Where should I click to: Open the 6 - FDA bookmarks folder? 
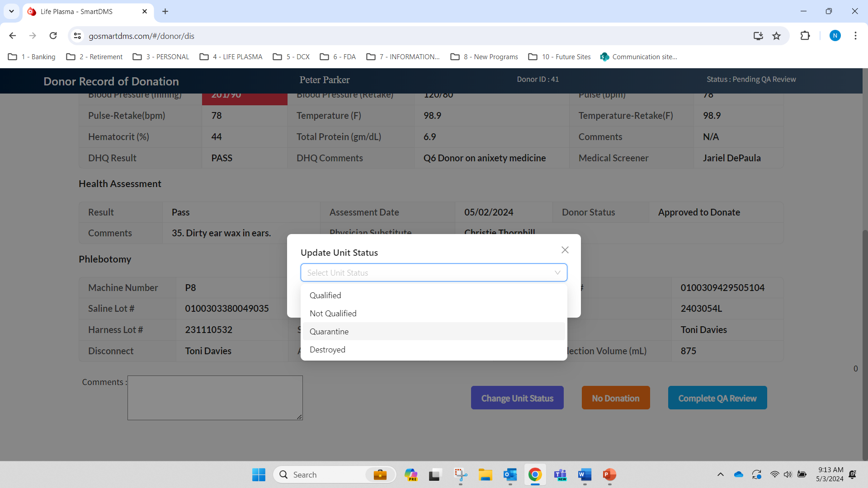click(337, 56)
